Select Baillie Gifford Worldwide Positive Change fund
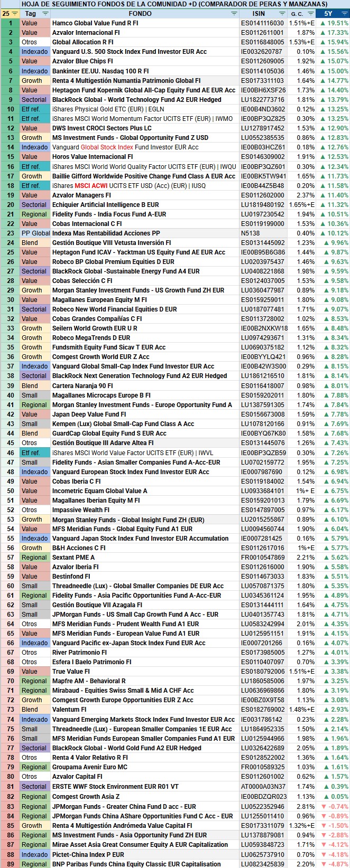 145,176
